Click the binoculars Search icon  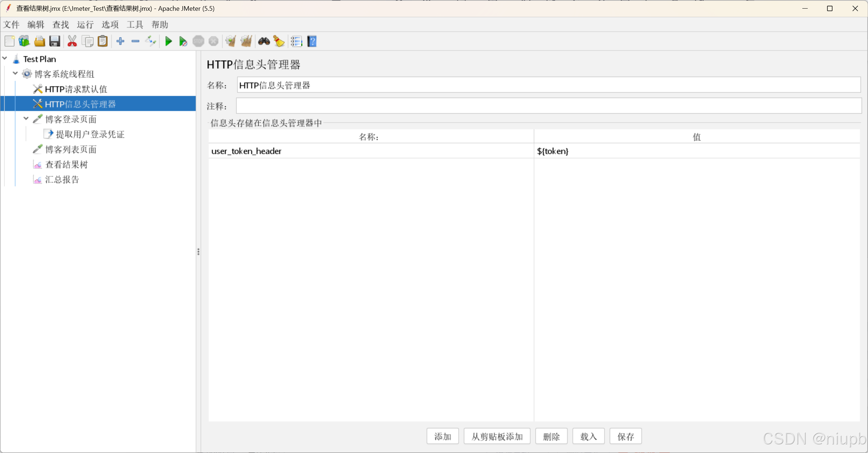point(264,41)
